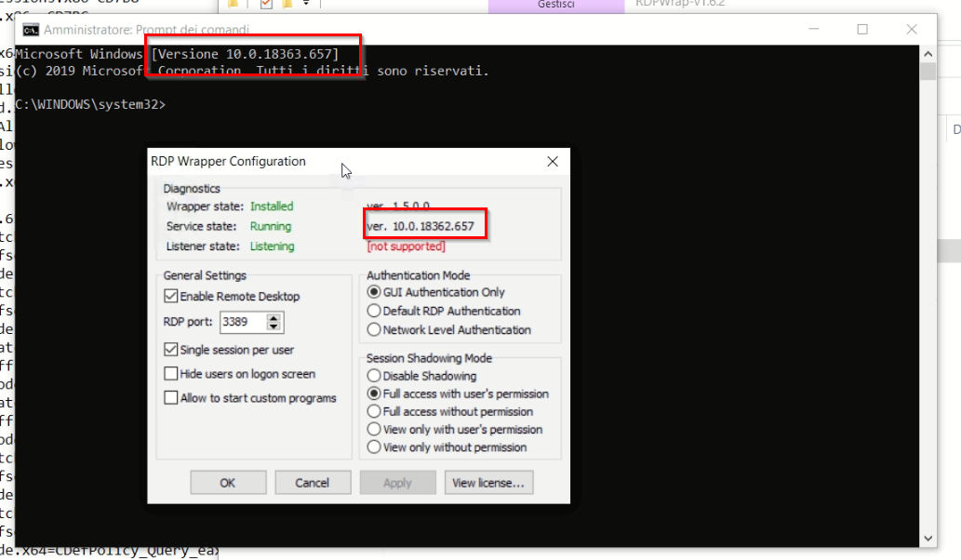Click the 'Installed' wrapper state text
The width and height of the screenshot is (961, 560).
point(272,206)
